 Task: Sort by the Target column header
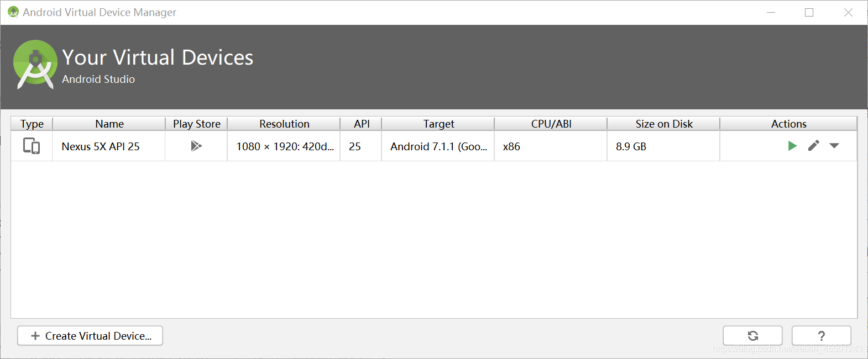pyautogui.click(x=438, y=124)
